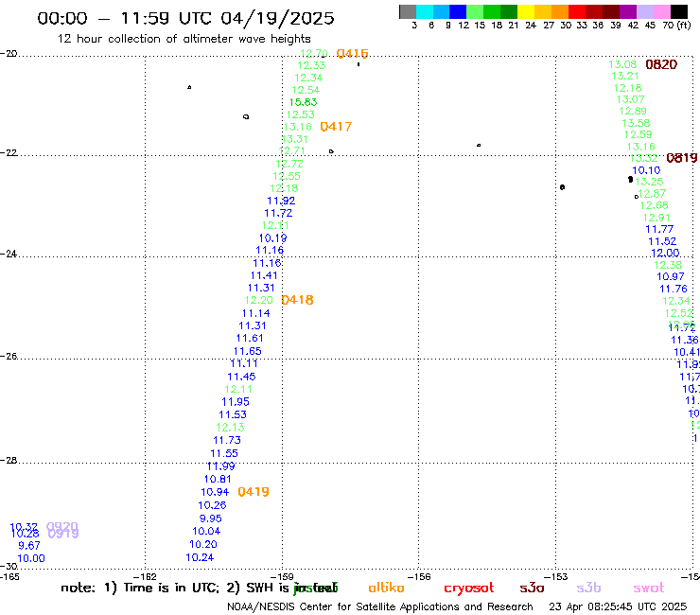
Task: Click the 12.38 wave height value
Action: (x=668, y=265)
